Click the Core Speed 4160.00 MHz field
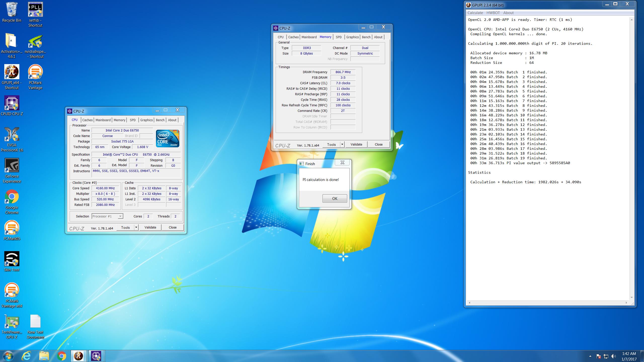 coord(105,188)
